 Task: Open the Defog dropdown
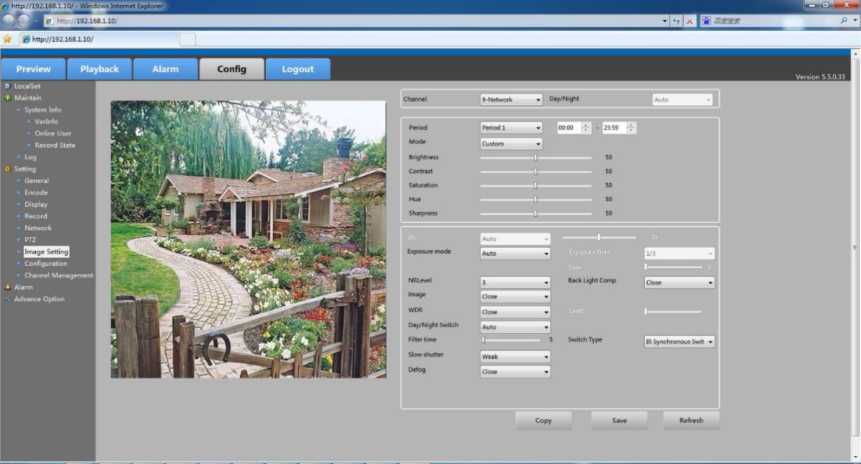515,371
